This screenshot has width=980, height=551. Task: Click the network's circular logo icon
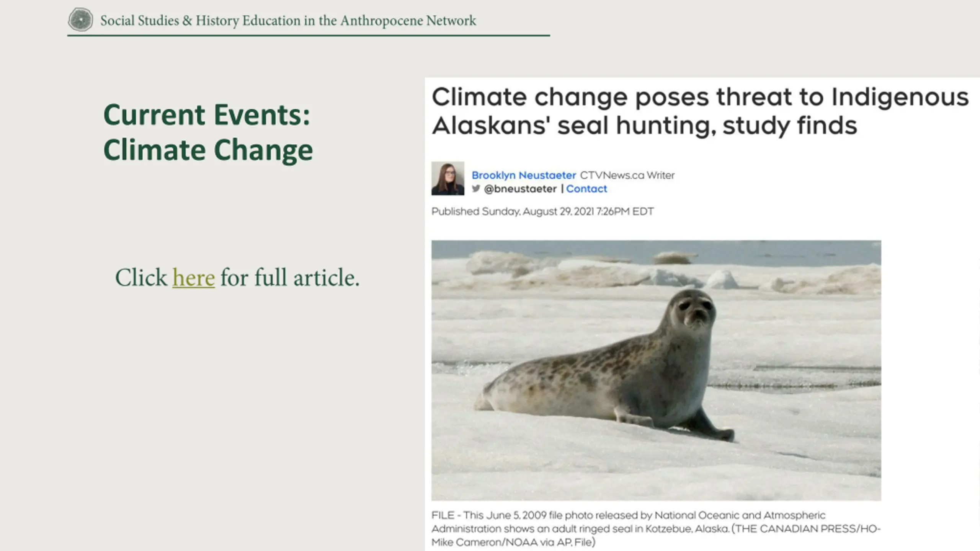click(80, 20)
